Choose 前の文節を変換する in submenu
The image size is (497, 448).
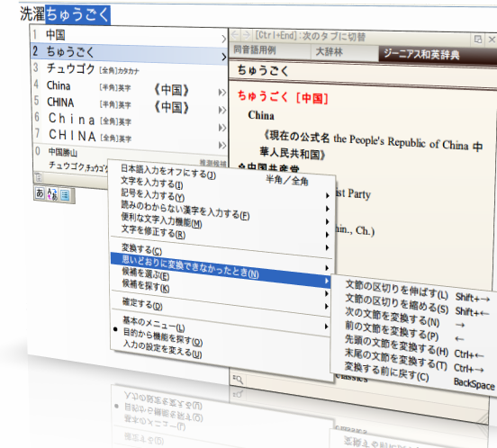click(392, 330)
